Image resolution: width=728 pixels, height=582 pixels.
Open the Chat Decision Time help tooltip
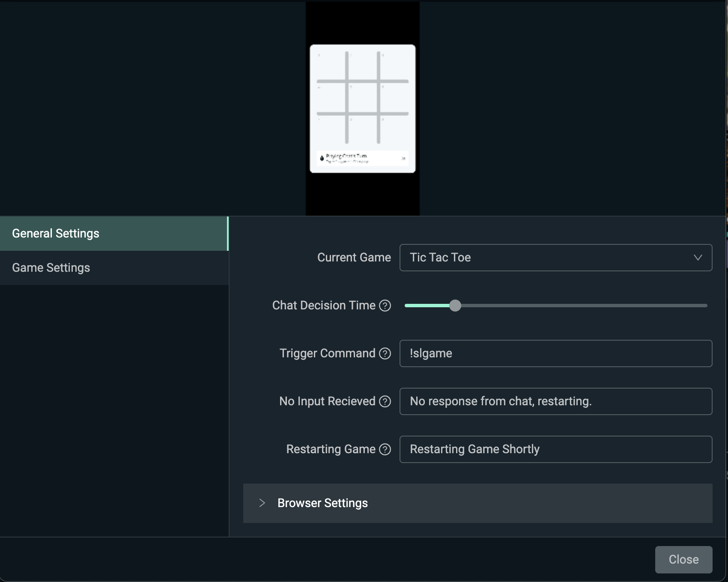point(385,306)
